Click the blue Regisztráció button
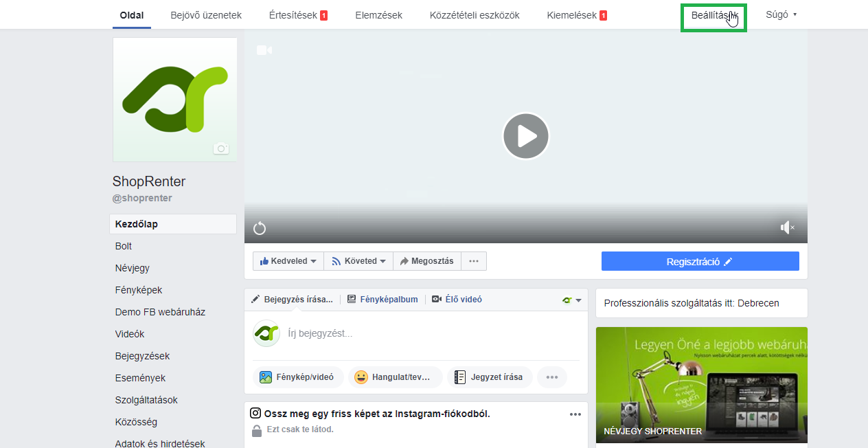868x448 pixels. point(700,261)
